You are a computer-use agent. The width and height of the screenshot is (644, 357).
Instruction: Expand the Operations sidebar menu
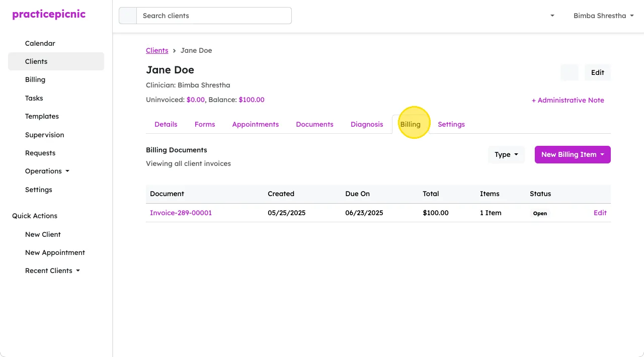point(47,171)
